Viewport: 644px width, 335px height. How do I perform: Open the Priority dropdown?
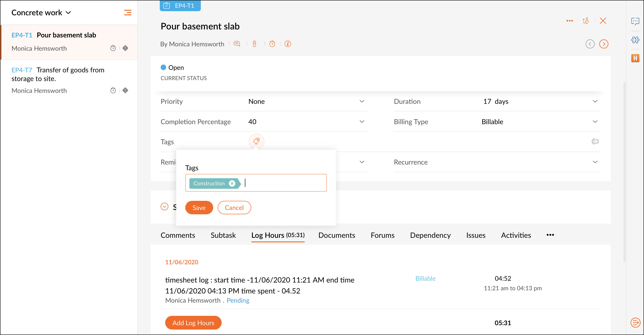[361, 101]
